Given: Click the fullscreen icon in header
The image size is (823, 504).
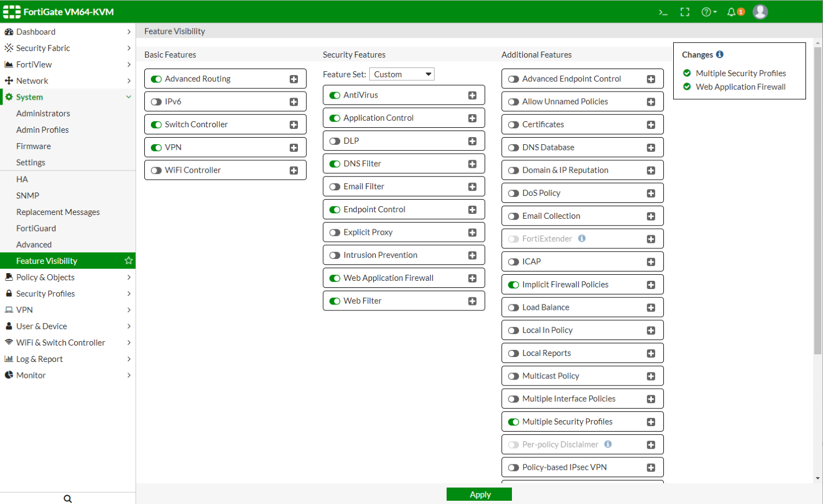Looking at the screenshot, I should tap(685, 12).
